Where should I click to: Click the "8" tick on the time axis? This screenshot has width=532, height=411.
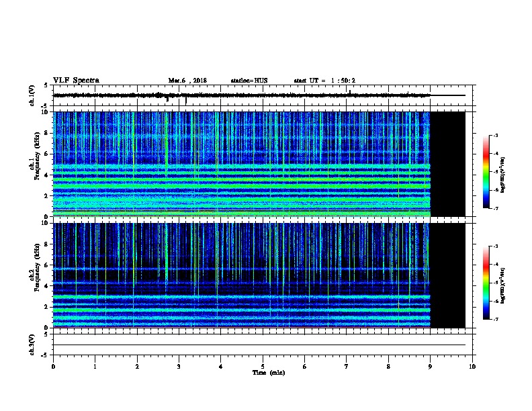coord(388,367)
